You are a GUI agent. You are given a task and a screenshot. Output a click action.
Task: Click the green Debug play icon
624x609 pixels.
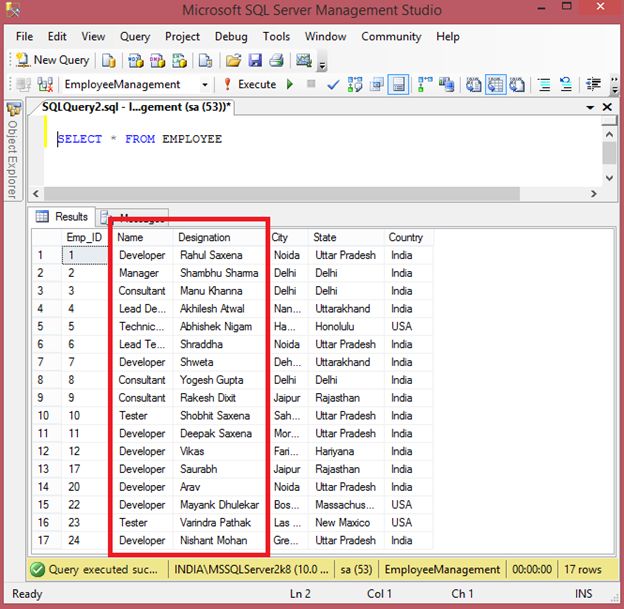tap(290, 85)
